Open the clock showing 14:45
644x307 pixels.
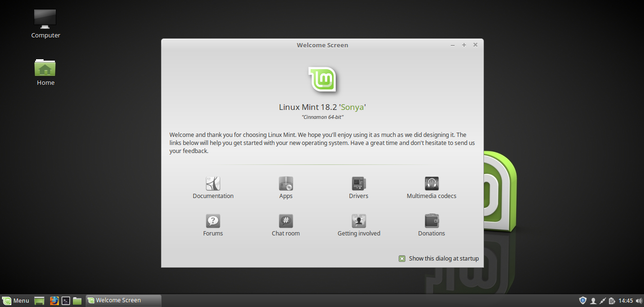tap(626, 300)
